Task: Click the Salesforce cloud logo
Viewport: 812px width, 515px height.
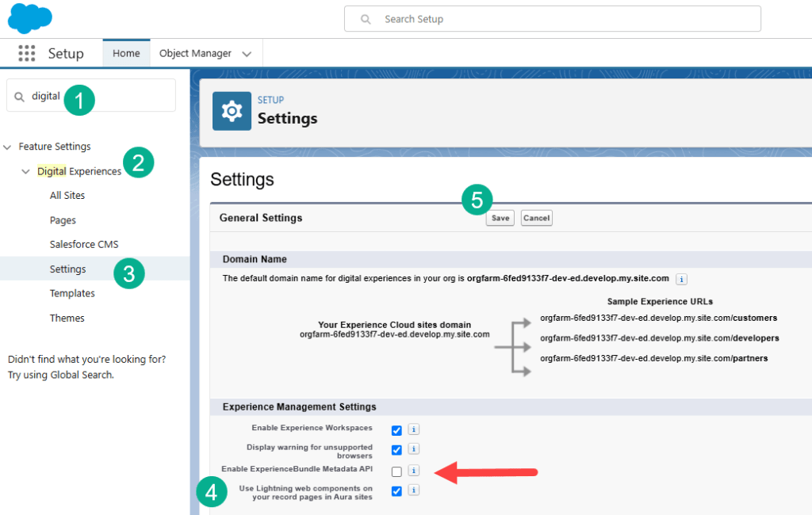Action: tap(30, 17)
